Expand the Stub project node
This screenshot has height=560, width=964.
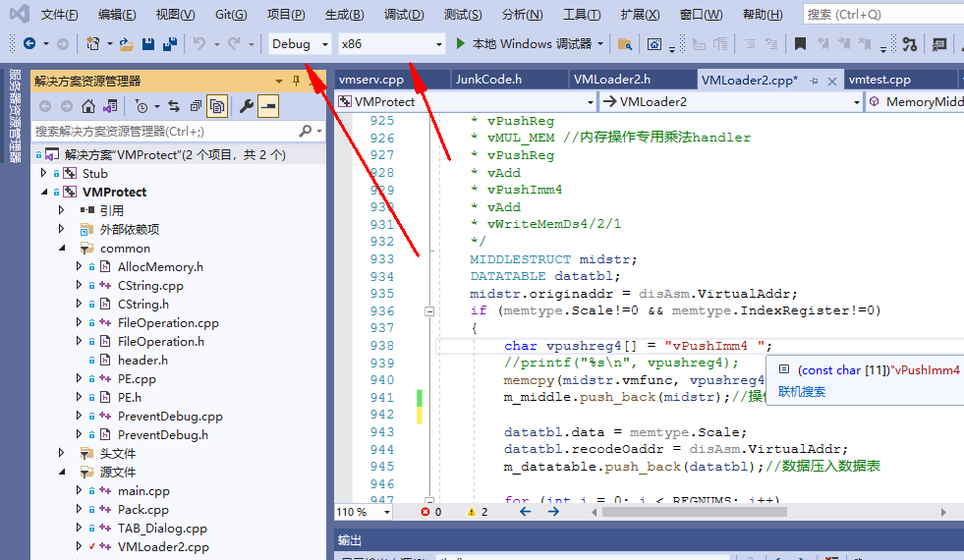(43, 173)
